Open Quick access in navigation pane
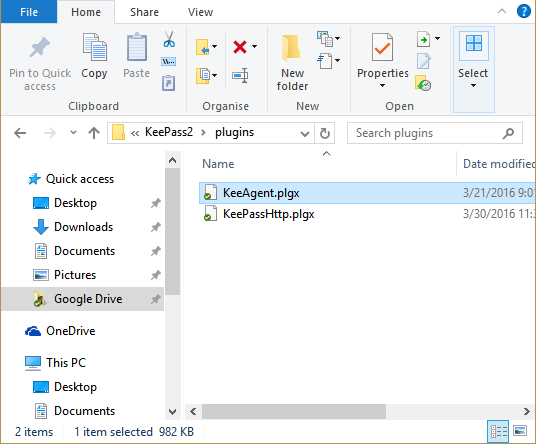The height and width of the screenshot is (444, 536). [x=80, y=179]
